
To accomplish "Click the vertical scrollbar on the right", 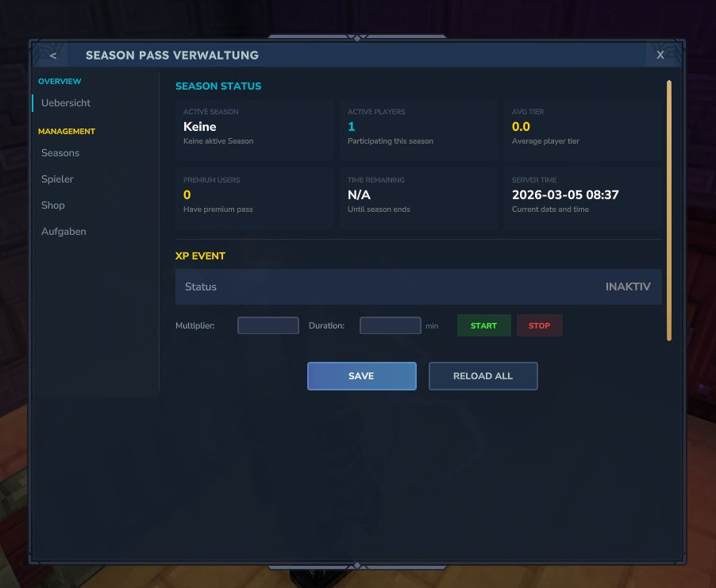I will click(669, 210).
